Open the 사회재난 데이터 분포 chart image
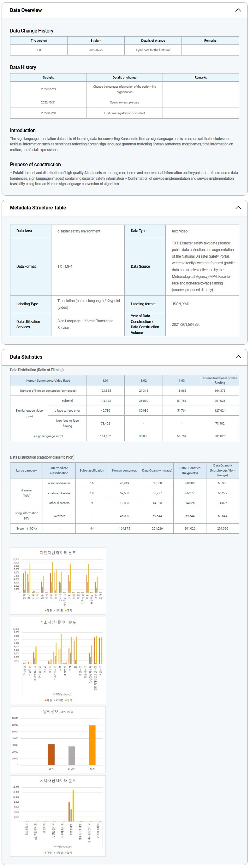This screenshot has width=250, height=868. [x=58, y=660]
